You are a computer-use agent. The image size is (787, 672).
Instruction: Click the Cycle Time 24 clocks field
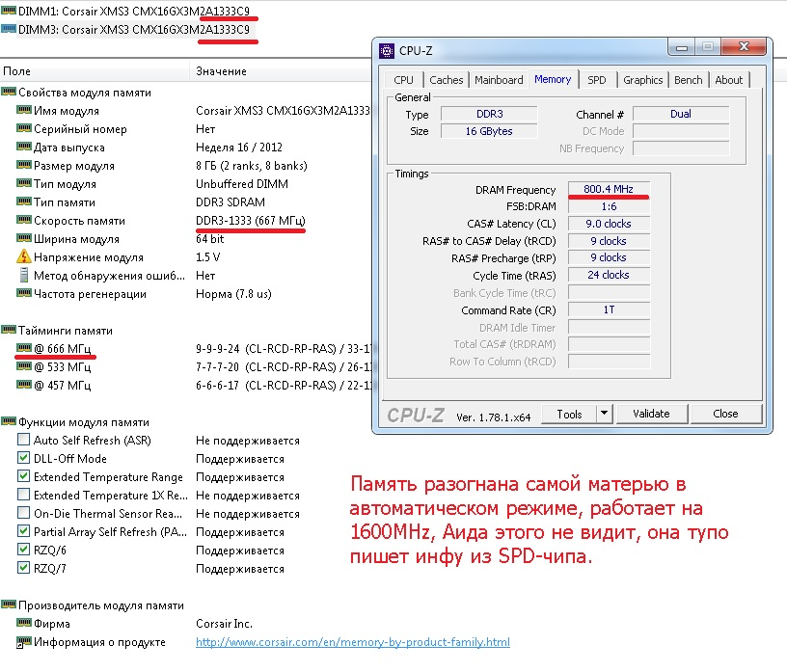609,275
